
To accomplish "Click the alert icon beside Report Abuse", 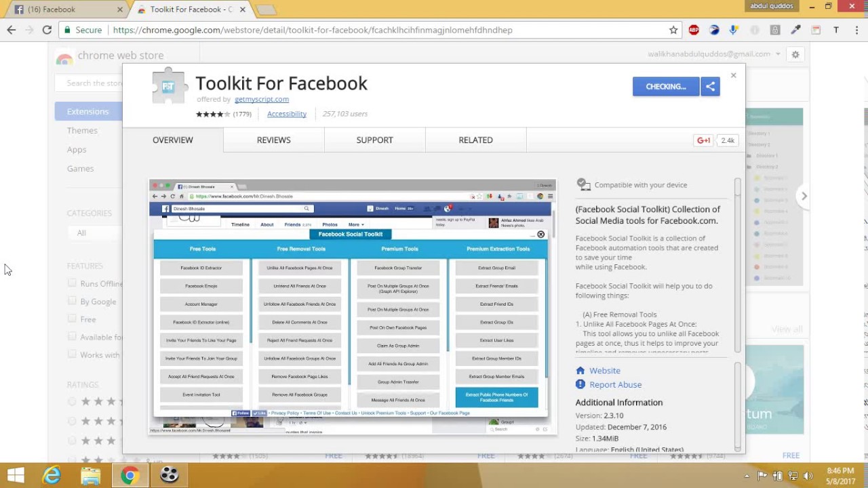I will 580,384.
